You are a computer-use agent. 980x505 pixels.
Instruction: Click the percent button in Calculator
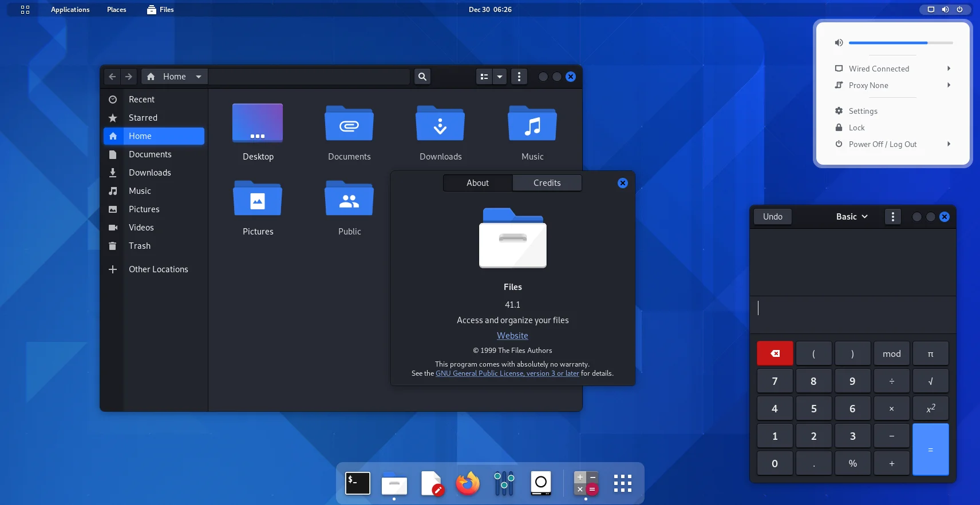852,463
